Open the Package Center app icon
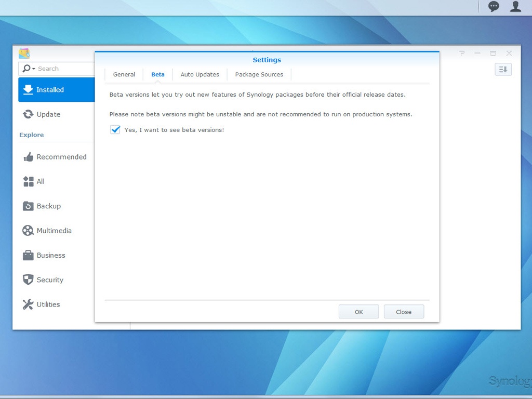Image resolution: width=532 pixels, height=399 pixels. (24, 54)
